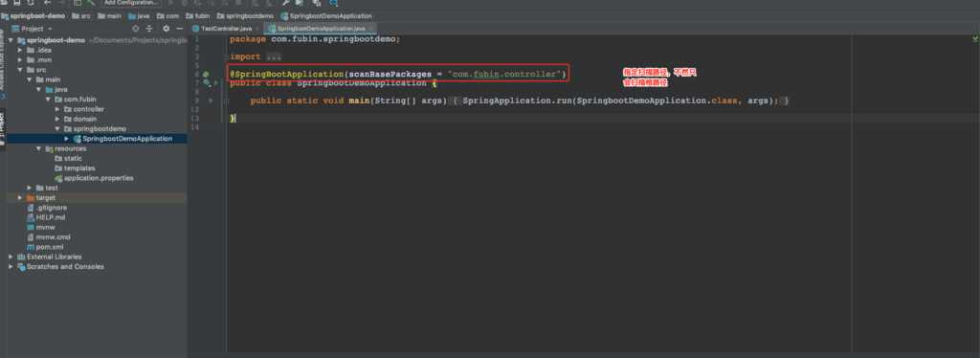Click the wrench icon in top toolbar
Image resolution: width=980 pixels, height=358 pixels.
[x=285, y=3]
